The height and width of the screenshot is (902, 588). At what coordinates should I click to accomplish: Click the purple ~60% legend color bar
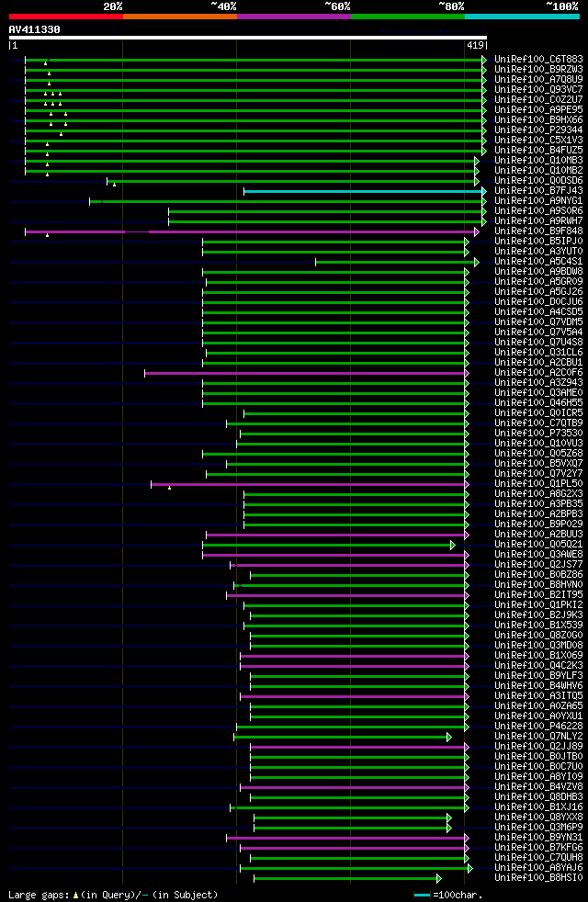tap(294, 17)
